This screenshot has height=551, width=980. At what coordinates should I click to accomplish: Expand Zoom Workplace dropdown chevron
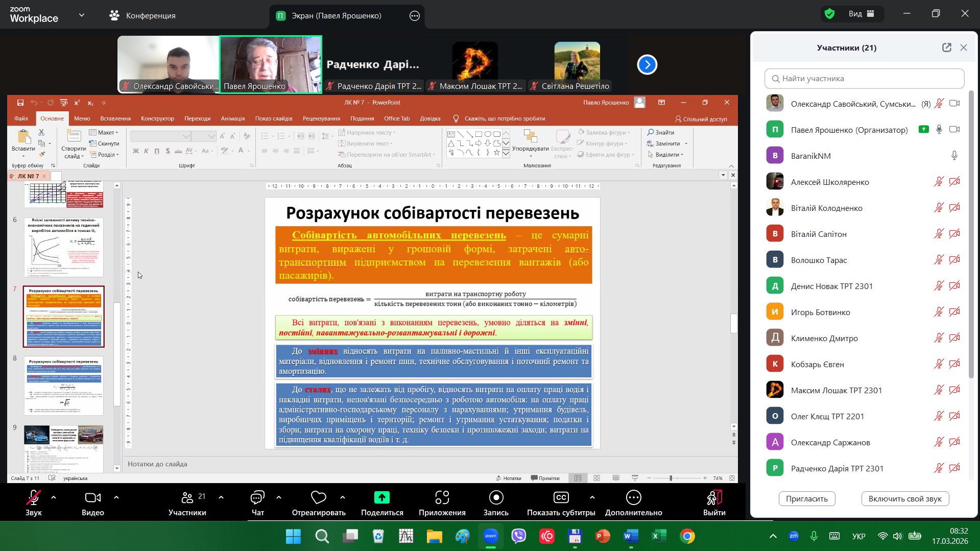click(x=82, y=15)
